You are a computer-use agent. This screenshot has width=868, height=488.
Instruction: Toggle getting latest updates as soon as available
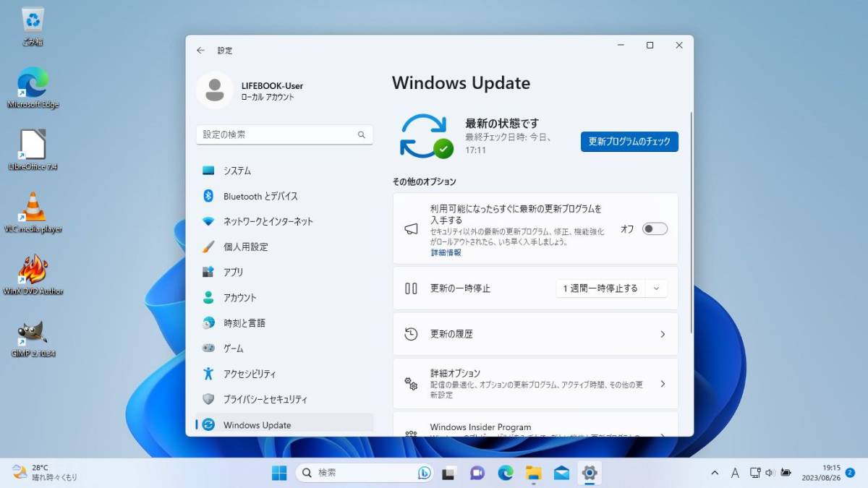coord(655,228)
